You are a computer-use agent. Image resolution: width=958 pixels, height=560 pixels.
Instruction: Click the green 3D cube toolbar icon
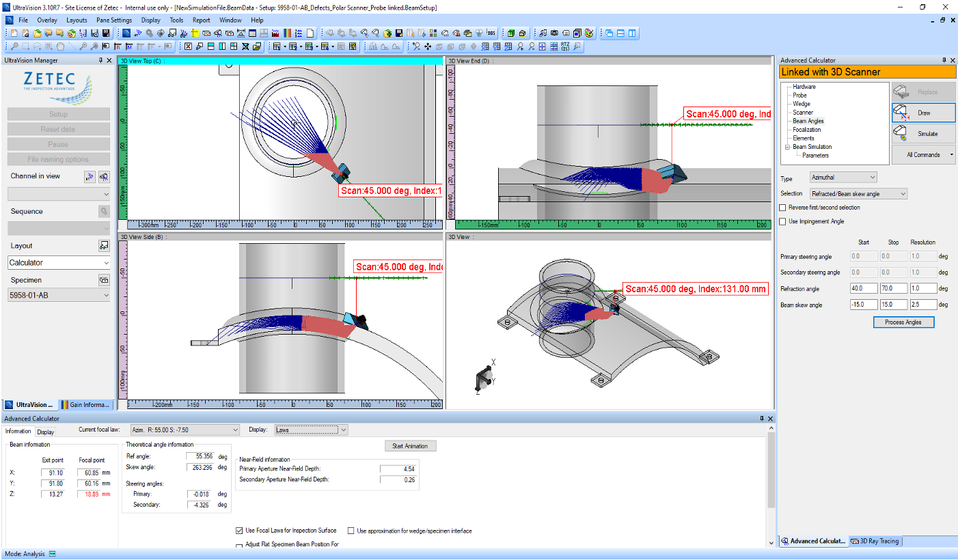tap(511, 33)
